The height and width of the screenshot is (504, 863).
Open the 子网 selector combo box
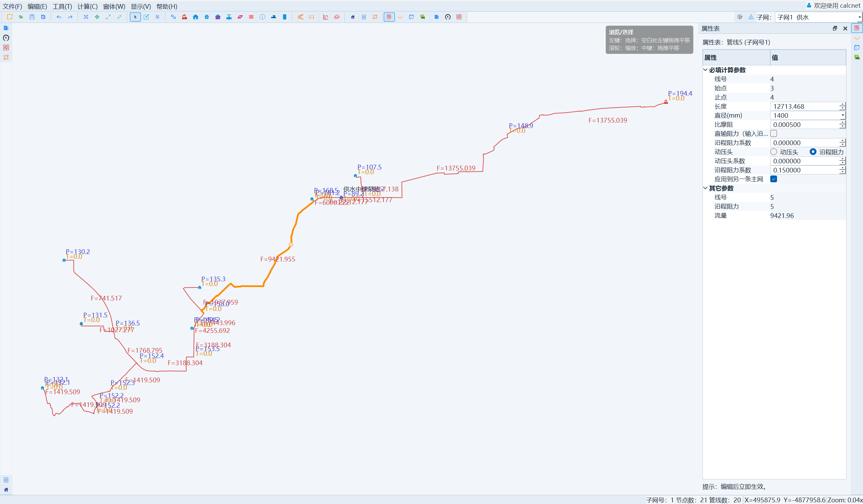tap(818, 17)
